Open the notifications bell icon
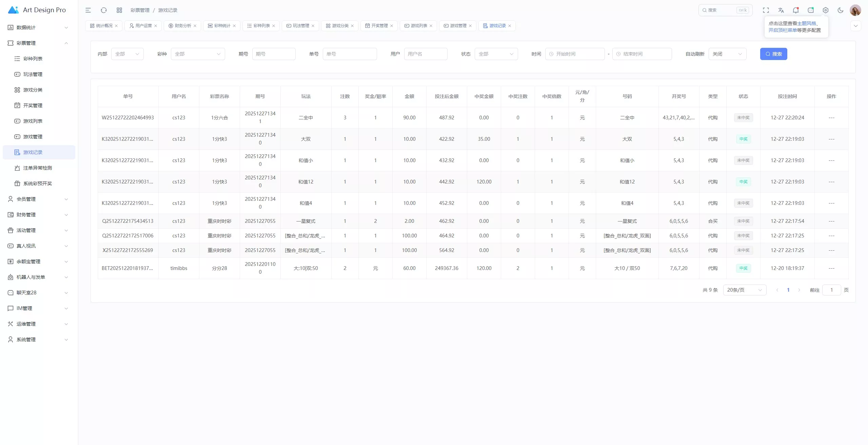 click(x=795, y=10)
